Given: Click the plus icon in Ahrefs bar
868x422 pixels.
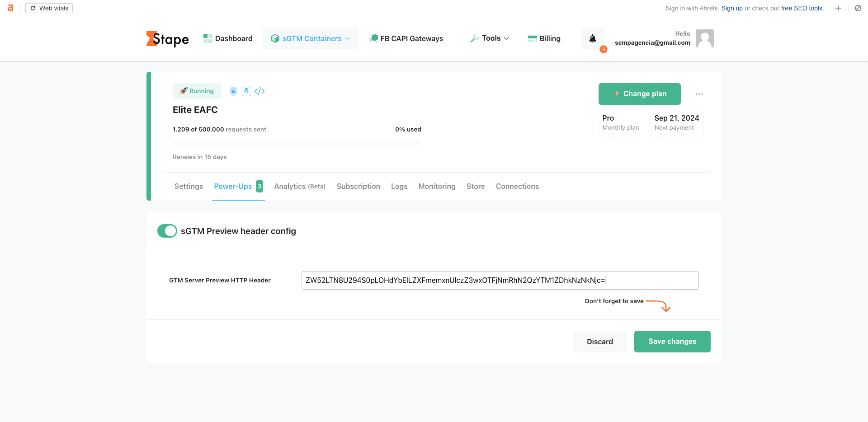Looking at the screenshot, I should point(838,8).
